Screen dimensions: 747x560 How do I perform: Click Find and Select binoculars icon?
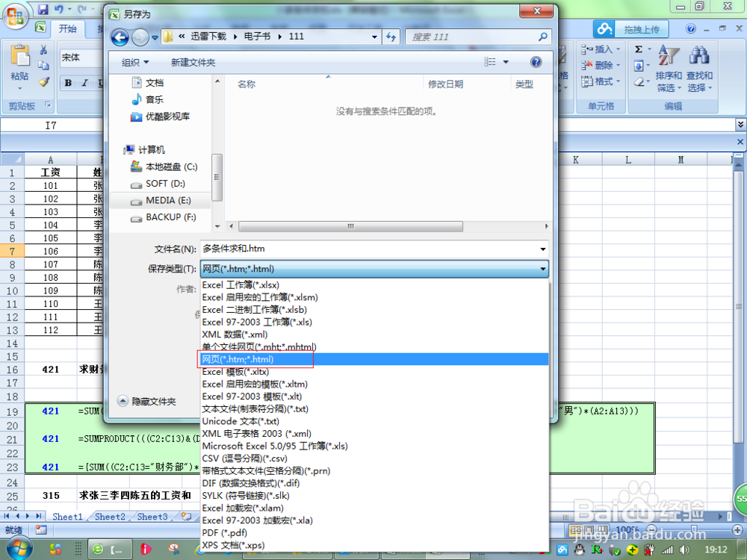tap(699, 56)
